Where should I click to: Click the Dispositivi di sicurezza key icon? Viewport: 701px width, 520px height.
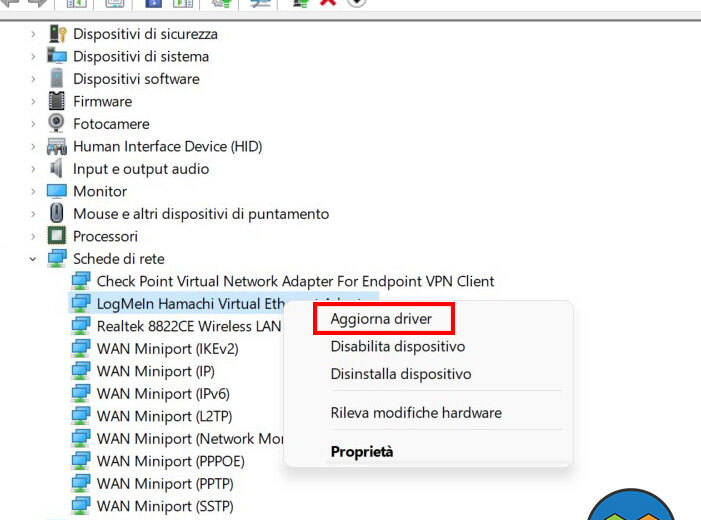tap(57, 34)
